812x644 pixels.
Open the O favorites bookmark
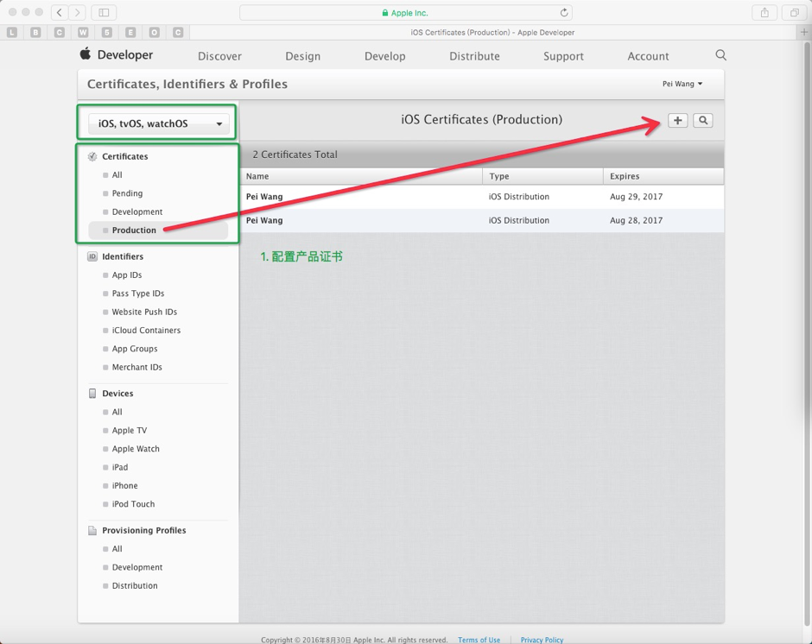[155, 33]
